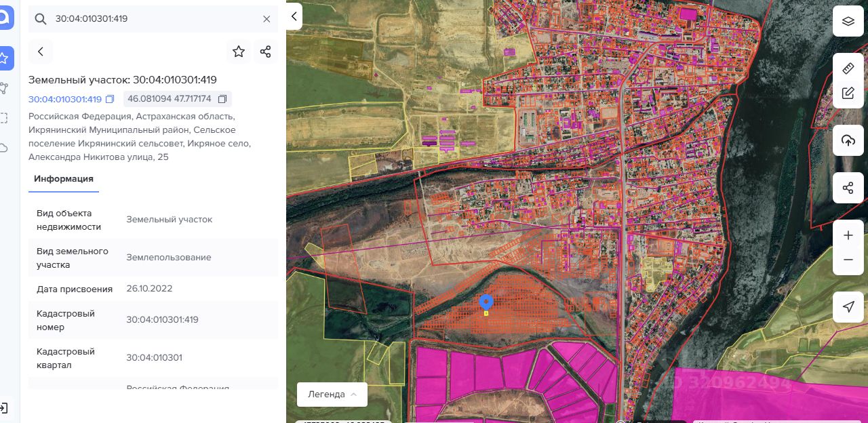Share the map via the right-side share button

tap(848, 188)
